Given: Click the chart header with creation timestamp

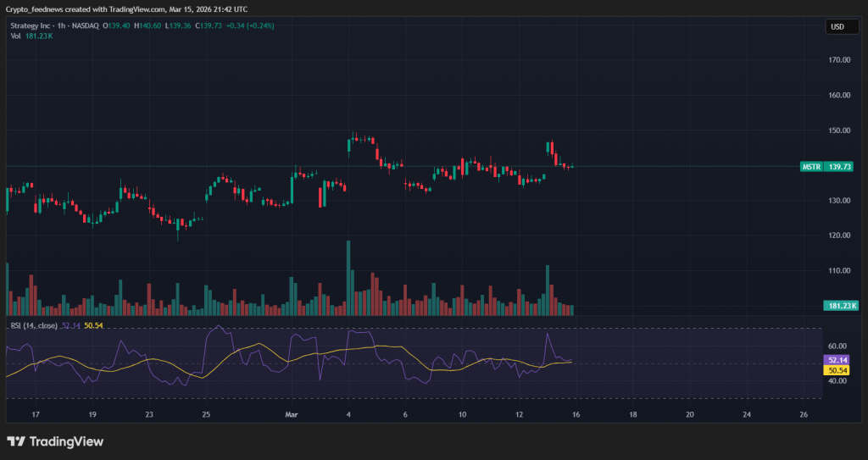Looking at the screenshot, I should coord(127,9).
